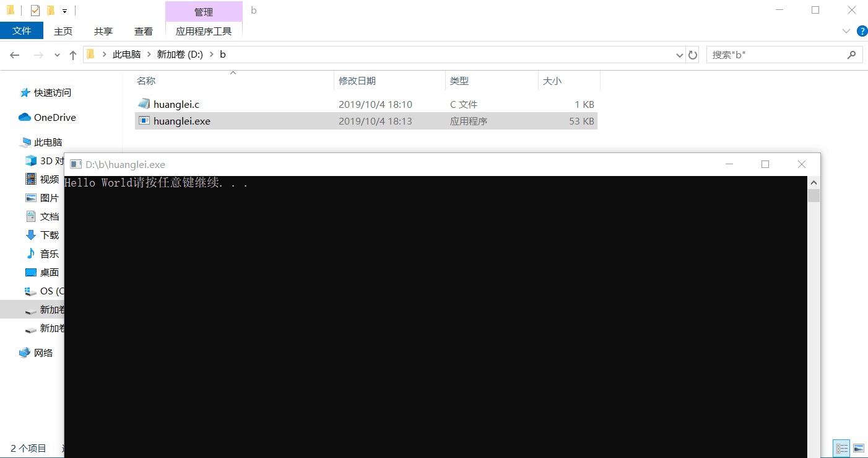
Task: Open the 桌面 desktop icon in the sidebar
Action: 31,272
